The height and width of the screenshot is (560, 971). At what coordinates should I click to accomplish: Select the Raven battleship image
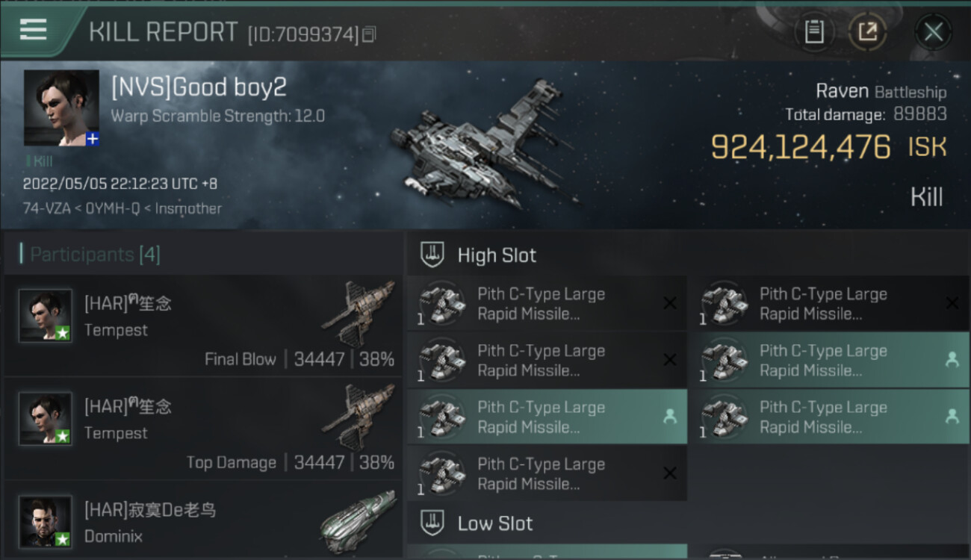point(482,146)
